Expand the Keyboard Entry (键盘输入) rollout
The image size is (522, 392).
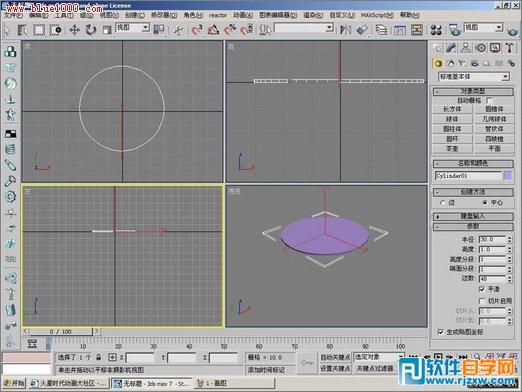(473, 216)
